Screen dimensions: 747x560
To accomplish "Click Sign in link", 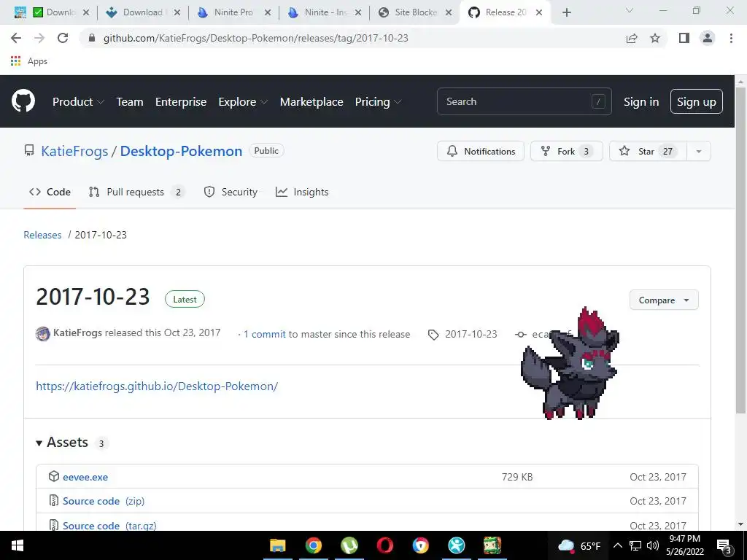I will point(641,101).
